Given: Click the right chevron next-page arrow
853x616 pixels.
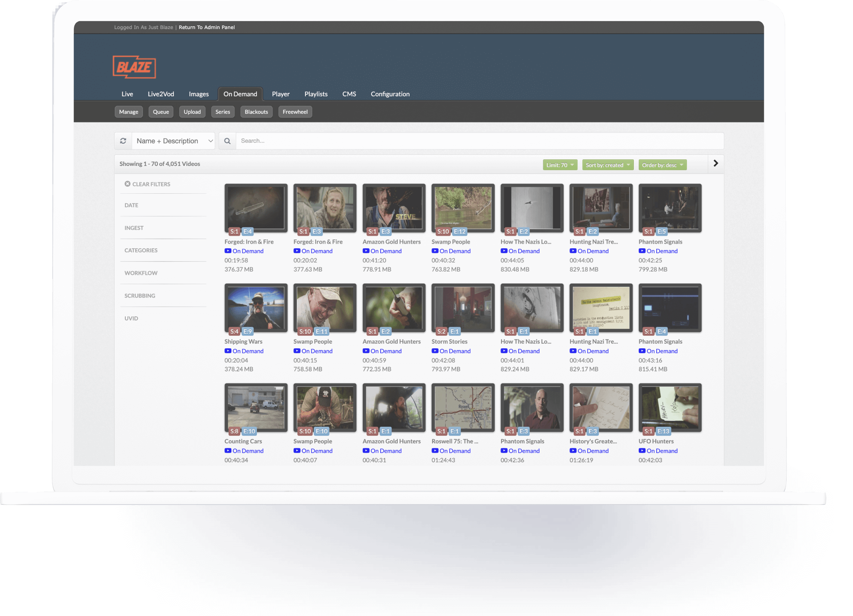Looking at the screenshot, I should (716, 164).
